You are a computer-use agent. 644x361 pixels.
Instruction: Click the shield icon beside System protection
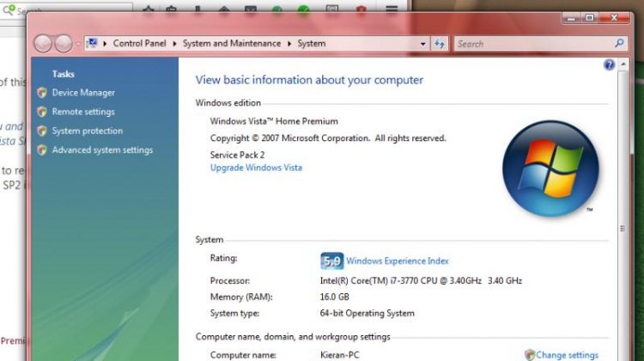coord(42,131)
